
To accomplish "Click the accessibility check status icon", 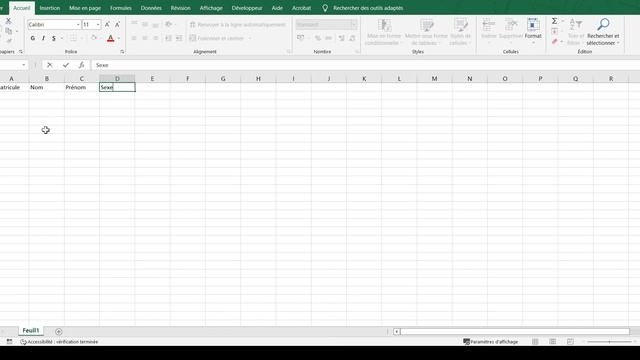I will (x=23, y=342).
